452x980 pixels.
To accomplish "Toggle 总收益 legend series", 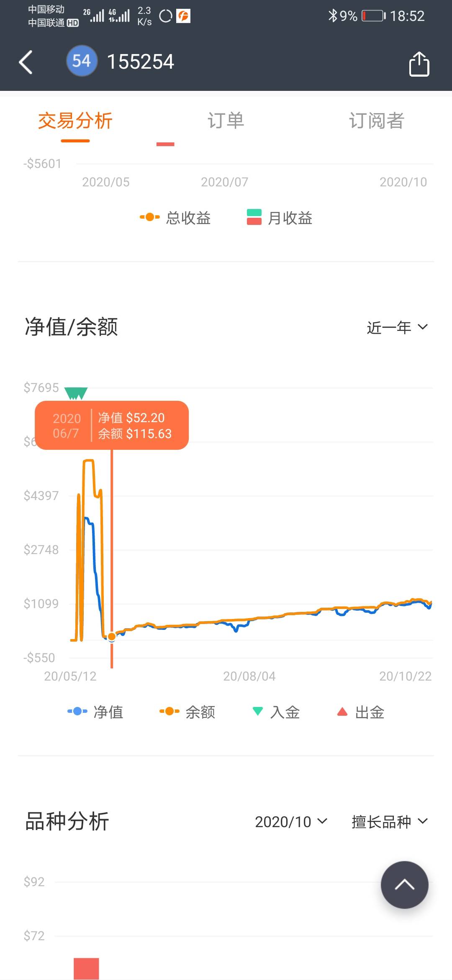I will coord(176,218).
